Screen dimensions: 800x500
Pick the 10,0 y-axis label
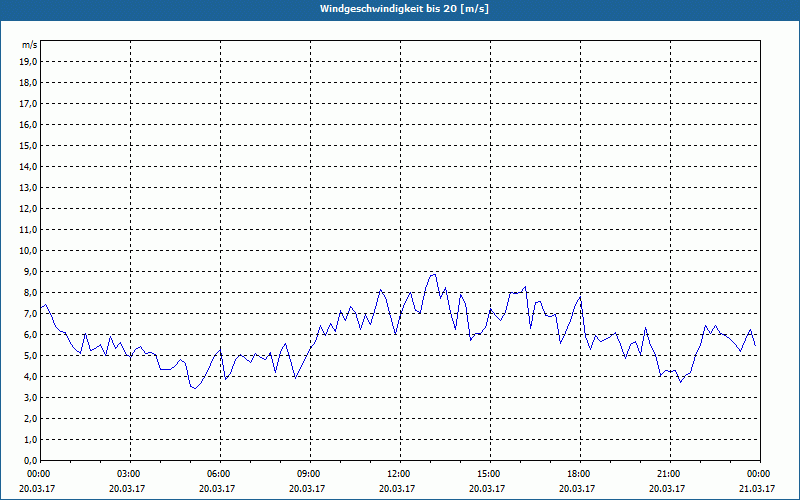pyautogui.click(x=28, y=251)
